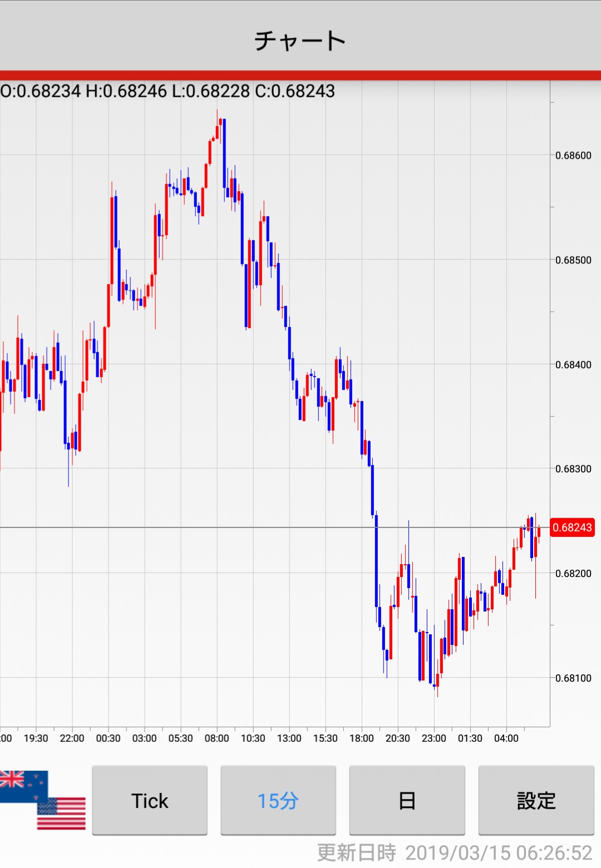
Task: Switch chart to Tick view
Action: 150,801
